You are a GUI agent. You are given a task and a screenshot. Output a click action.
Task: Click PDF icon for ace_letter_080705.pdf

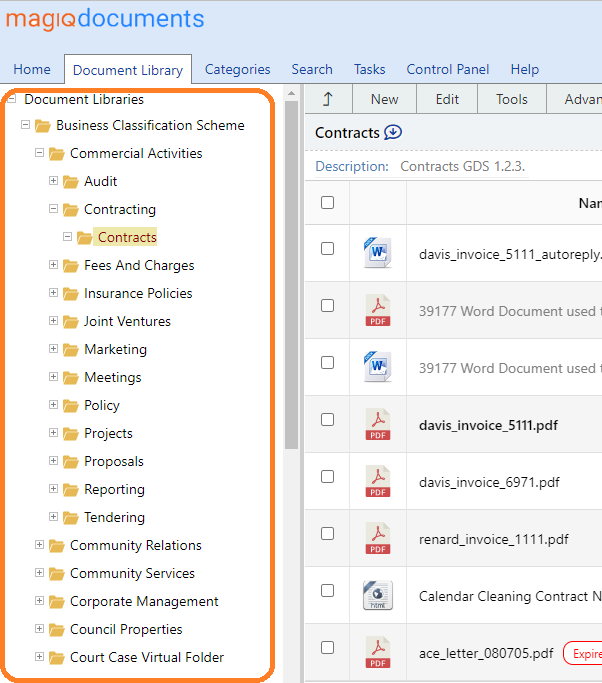tap(377, 653)
